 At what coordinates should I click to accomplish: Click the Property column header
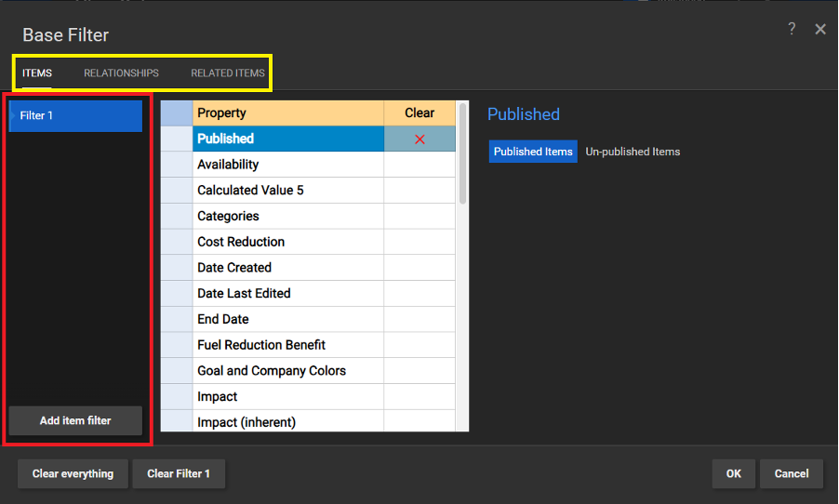287,113
